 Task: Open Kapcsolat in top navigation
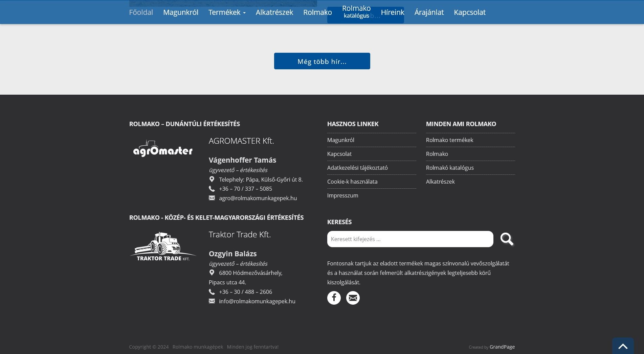tap(470, 12)
